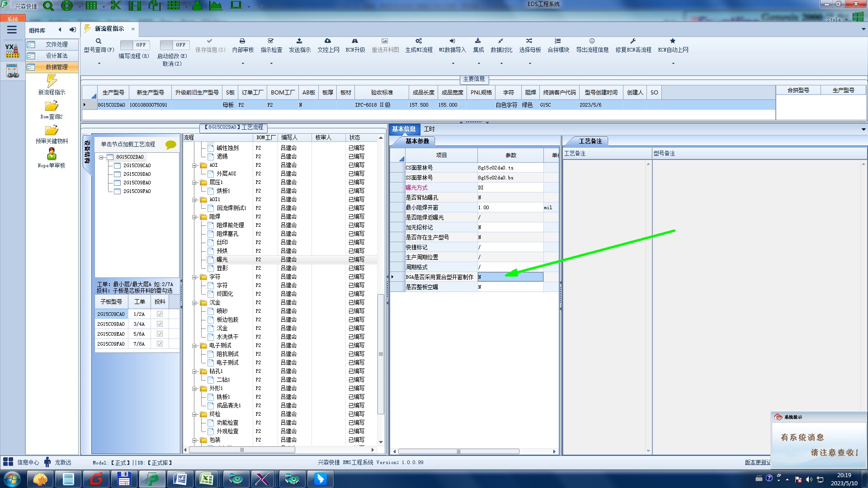Open Nope单审核 in the sidebar
Viewport: 868px width, 488px height.
coord(52,155)
